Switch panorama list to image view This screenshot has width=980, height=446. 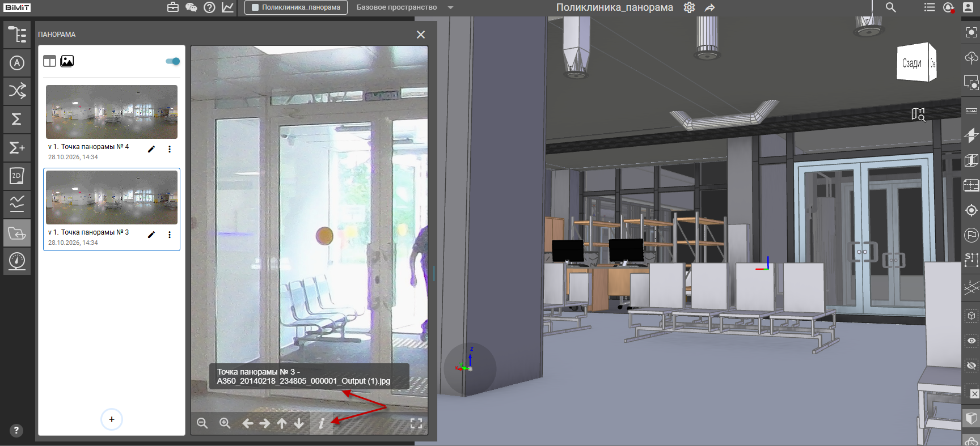[x=67, y=61]
